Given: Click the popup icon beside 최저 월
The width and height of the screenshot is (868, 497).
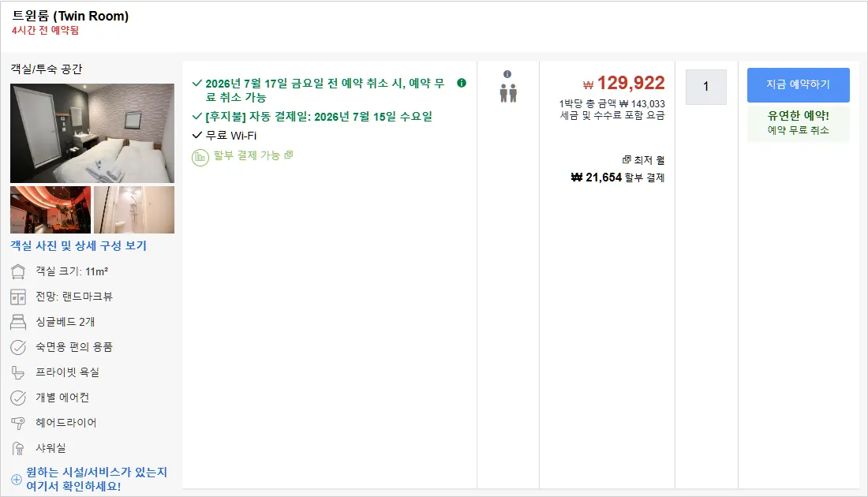Looking at the screenshot, I should (626, 160).
